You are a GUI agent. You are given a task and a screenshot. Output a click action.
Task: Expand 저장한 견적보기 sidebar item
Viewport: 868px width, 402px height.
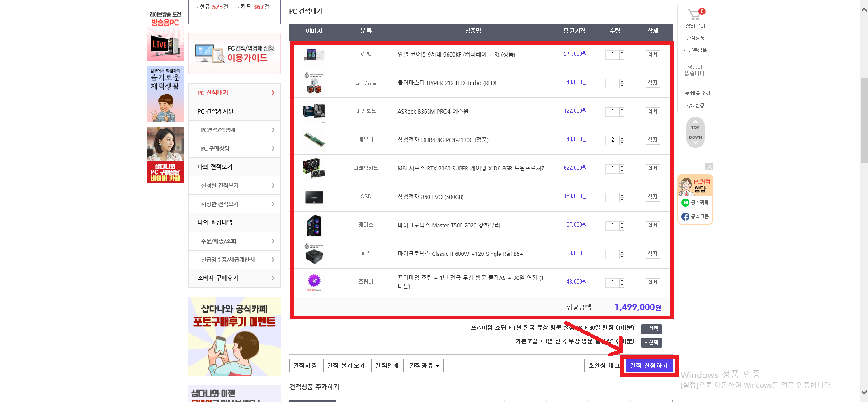[234, 204]
